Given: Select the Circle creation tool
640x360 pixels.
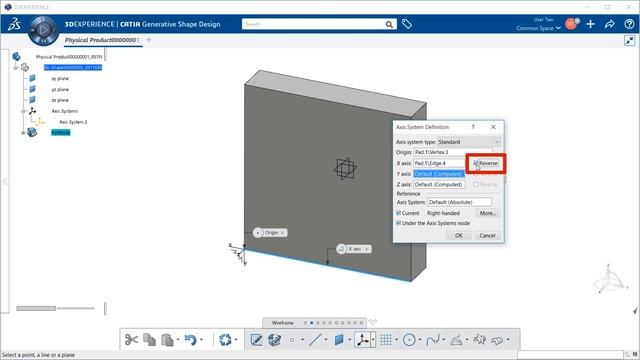Looking at the screenshot, I should [x=409, y=340].
